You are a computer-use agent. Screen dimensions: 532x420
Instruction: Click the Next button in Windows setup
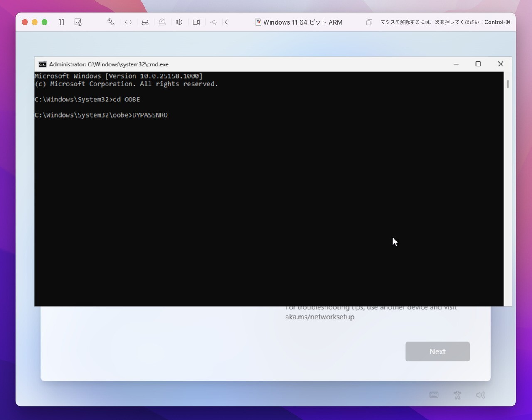click(438, 351)
